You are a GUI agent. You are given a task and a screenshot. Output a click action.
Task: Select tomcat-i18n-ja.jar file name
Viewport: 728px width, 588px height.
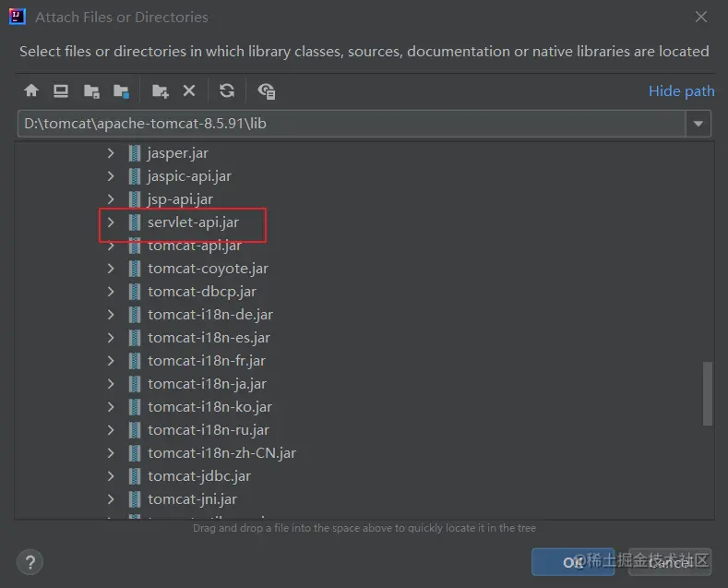coord(207,384)
